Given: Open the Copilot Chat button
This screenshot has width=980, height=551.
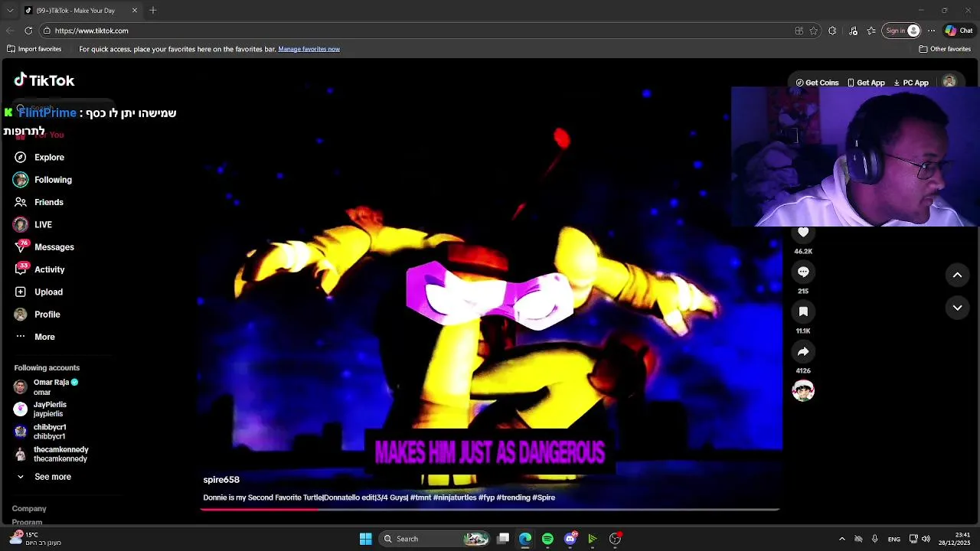Looking at the screenshot, I should (959, 31).
